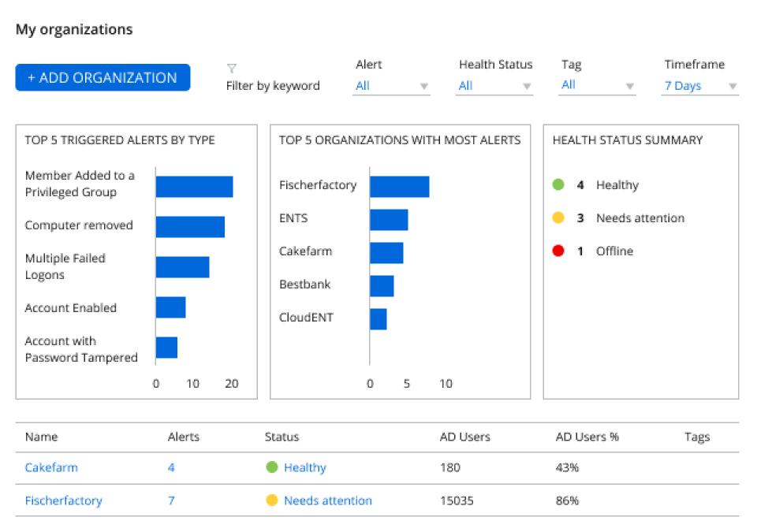
Task: Click Healthy status link for Cakefarm
Action: (307, 467)
